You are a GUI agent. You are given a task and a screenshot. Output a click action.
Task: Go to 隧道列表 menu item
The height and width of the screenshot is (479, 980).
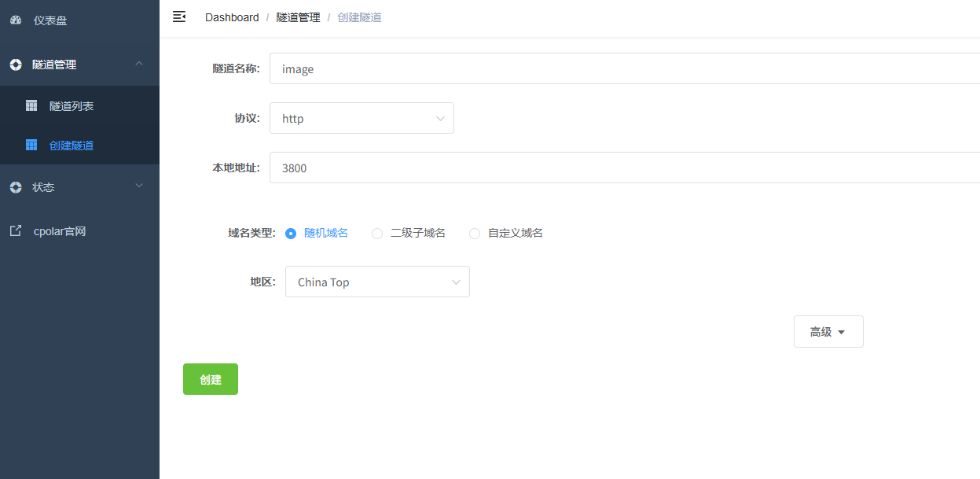tap(72, 105)
